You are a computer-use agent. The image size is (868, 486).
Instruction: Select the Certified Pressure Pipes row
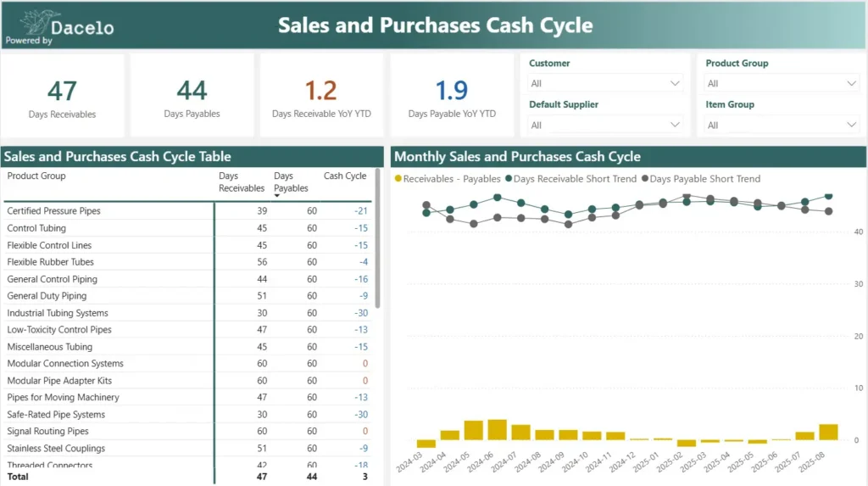pyautogui.click(x=53, y=211)
